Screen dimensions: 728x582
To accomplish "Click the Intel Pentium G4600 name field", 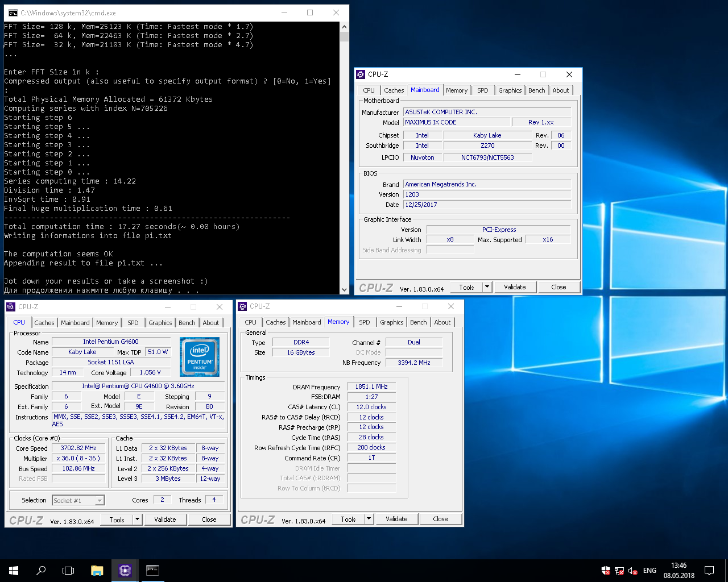I will click(x=111, y=342).
